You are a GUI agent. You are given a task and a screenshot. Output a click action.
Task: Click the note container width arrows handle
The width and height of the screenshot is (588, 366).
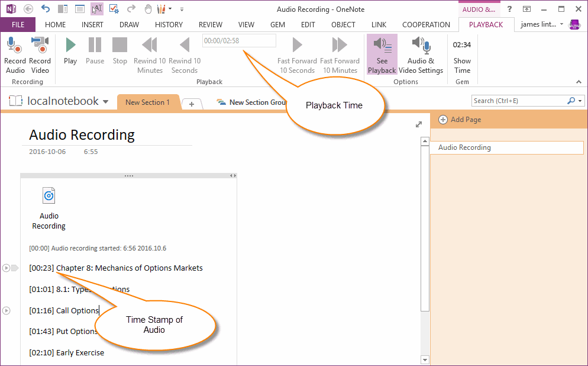[233, 176]
